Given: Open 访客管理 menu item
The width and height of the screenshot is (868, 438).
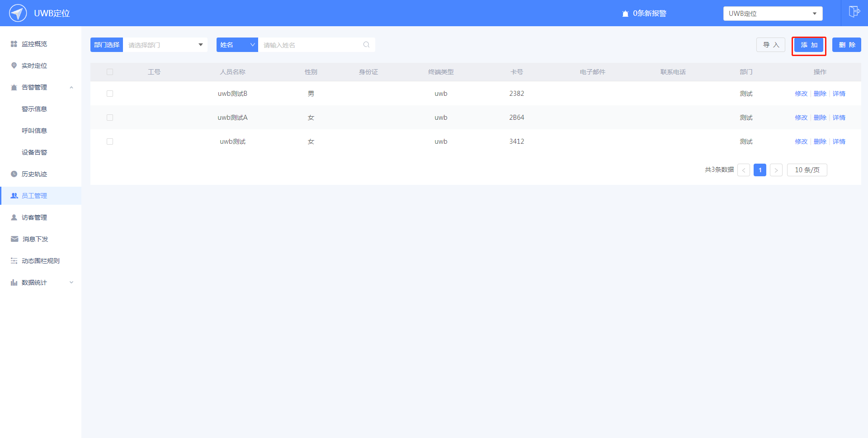Looking at the screenshot, I should pos(41,217).
